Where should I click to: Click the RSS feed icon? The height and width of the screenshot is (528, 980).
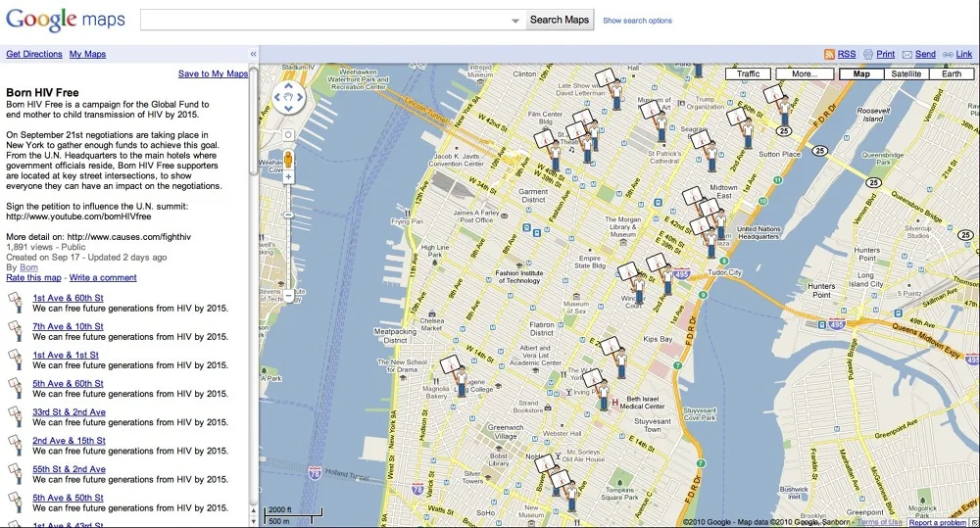(x=829, y=54)
